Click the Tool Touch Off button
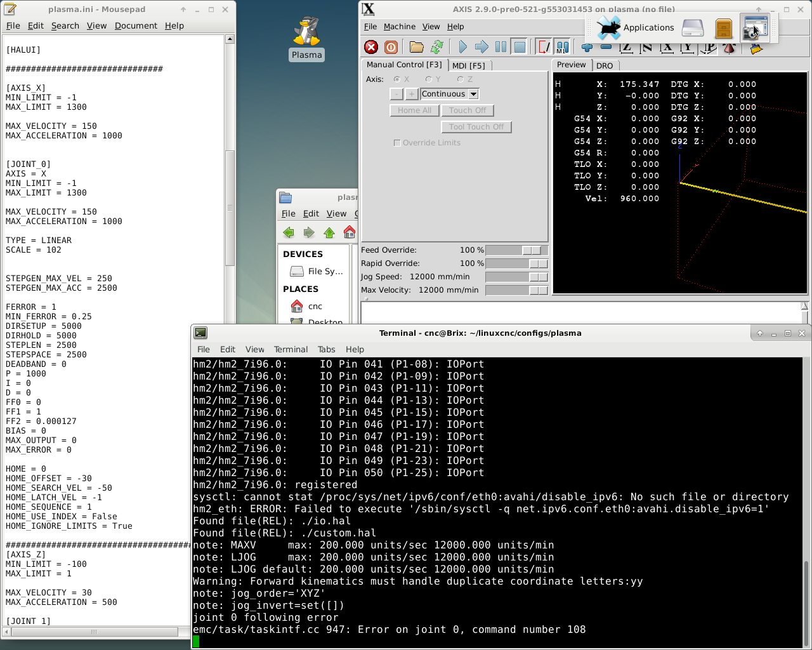Viewport: 812px width, 650px height. point(476,127)
